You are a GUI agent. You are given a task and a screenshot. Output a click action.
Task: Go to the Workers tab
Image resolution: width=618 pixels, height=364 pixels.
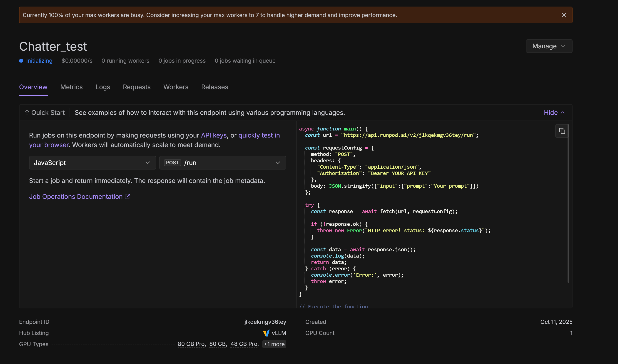point(176,87)
